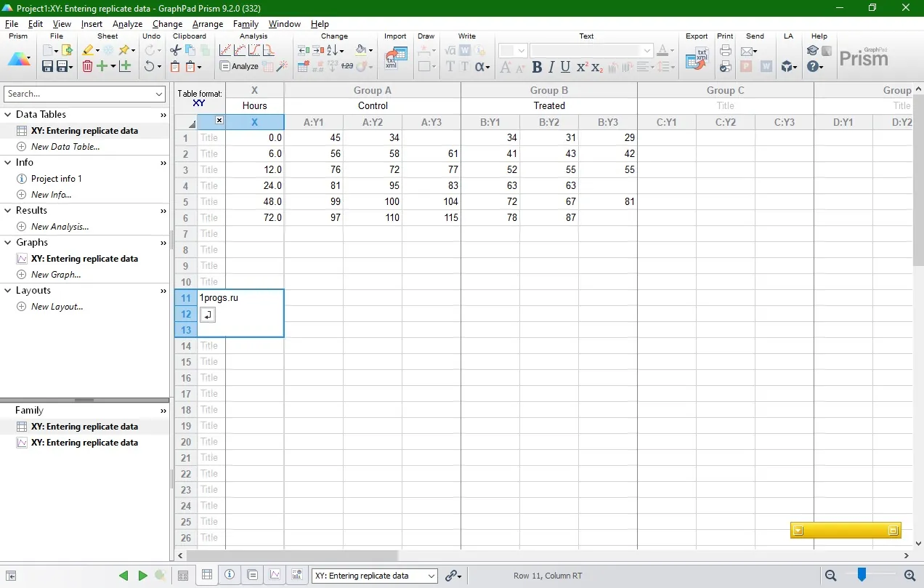
Task: Click the zoom in magnifier icon
Action: pyautogui.click(x=909, y=576)
